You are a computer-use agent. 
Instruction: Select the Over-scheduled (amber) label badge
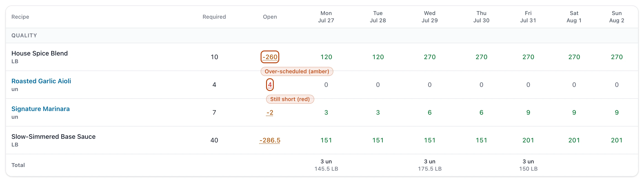coord(297,71)
